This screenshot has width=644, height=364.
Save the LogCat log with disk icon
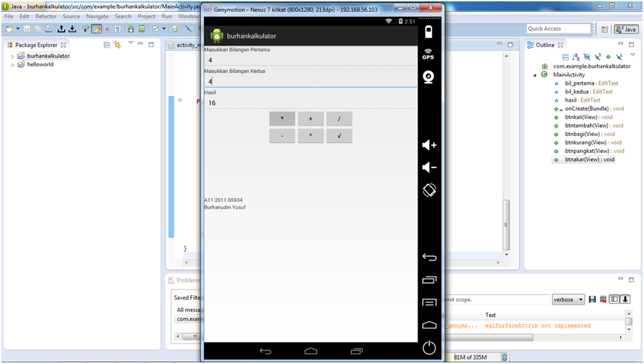click(x=592, y=299)
